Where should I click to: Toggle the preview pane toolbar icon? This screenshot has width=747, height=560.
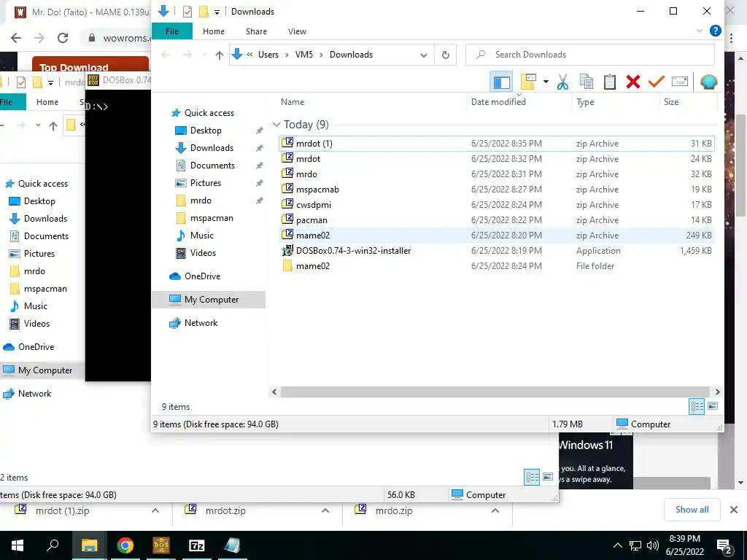tap(501, 82)
